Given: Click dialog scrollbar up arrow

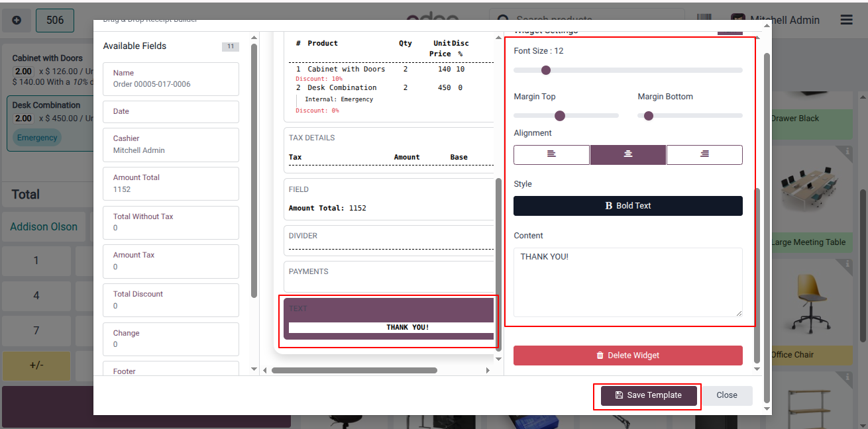Looking at the screenshot, I should coord(767,25).
